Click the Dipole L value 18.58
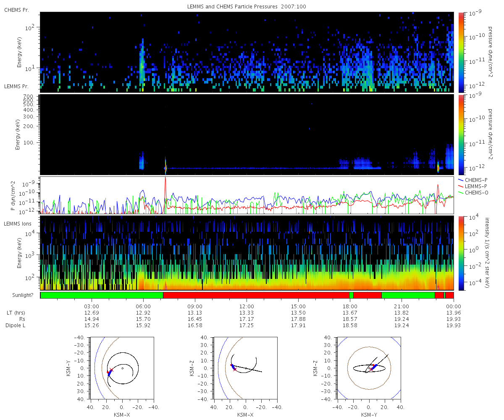Image resolution: width=504 pixels, height=420 pixels. tap(350, 325)
